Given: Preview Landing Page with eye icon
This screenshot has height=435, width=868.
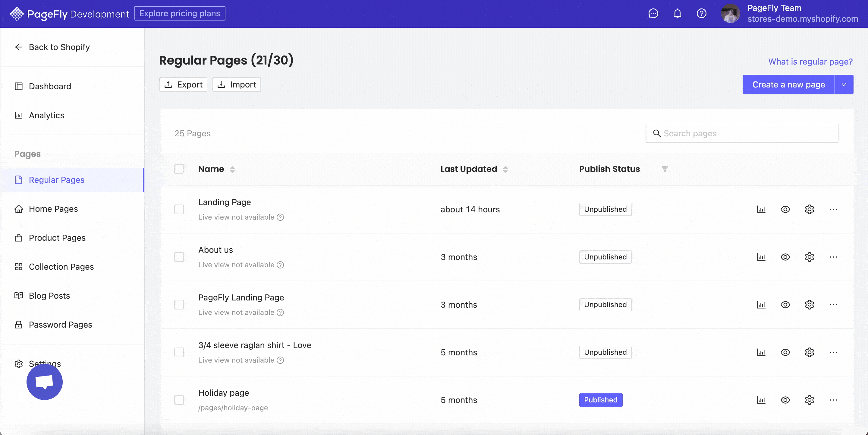Looking at the screenshot, I should coord(785,209).
